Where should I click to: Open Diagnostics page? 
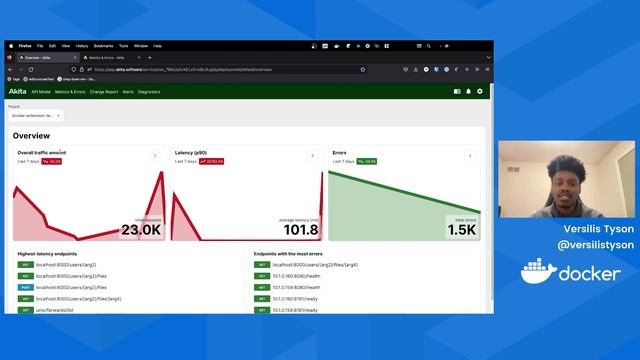[149, 92]
